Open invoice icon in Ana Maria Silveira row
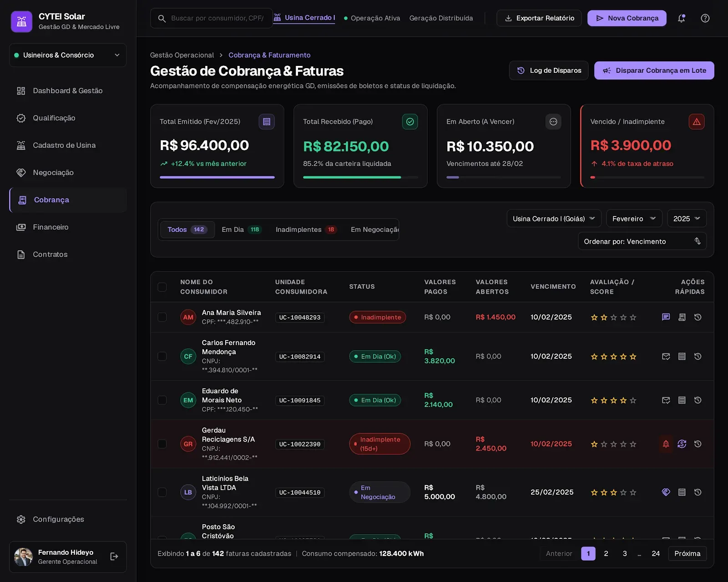 [682, 317]
